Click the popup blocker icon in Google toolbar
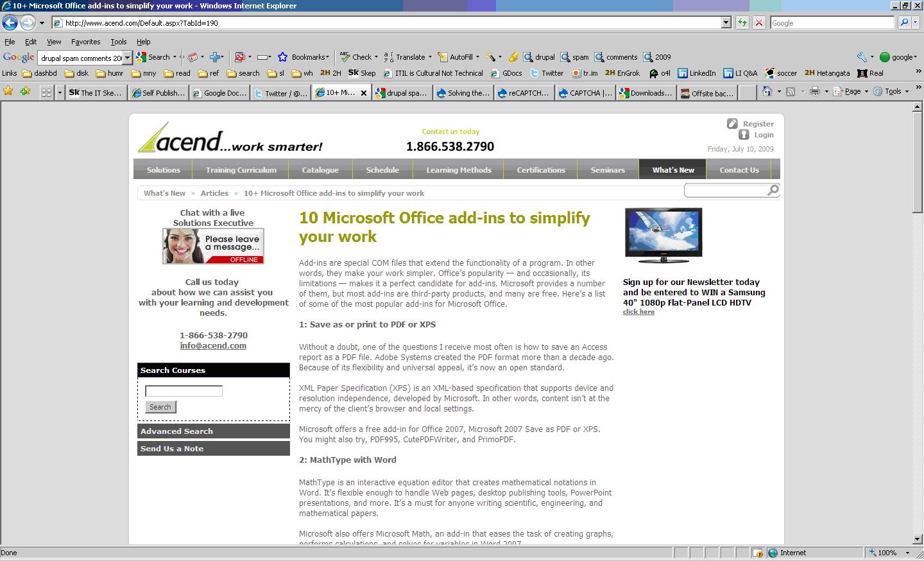The height and width of the screenshot is (561, 924). click(239, 57)
